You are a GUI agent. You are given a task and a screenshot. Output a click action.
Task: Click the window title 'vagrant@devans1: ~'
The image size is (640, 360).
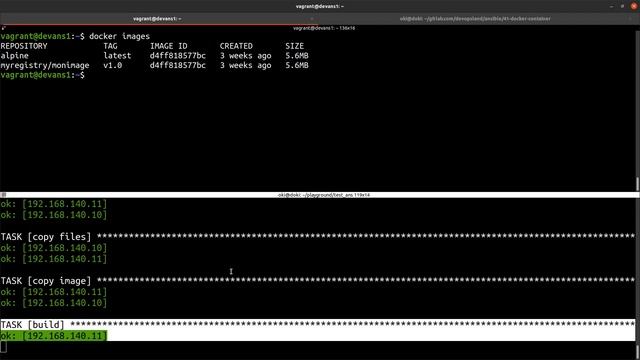point(320,6)
